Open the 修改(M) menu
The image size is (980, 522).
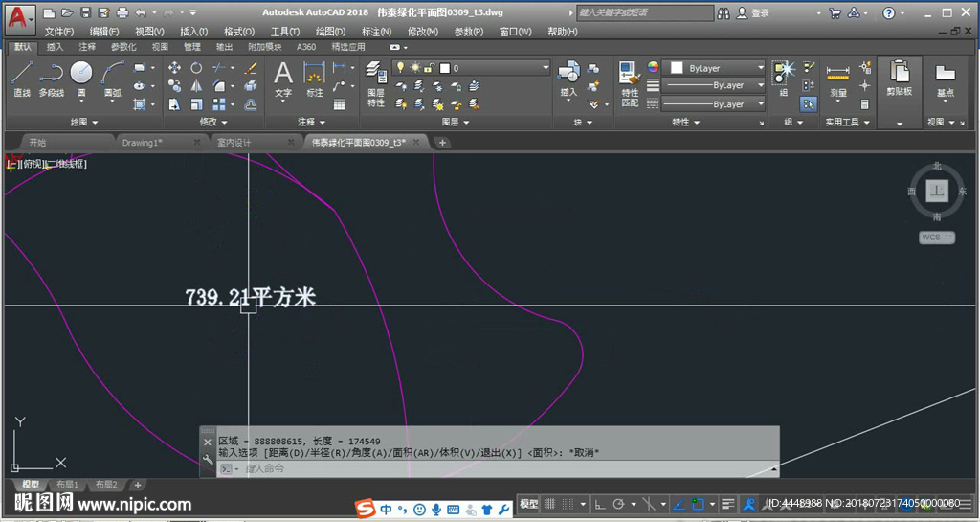[x=422, y=32]
